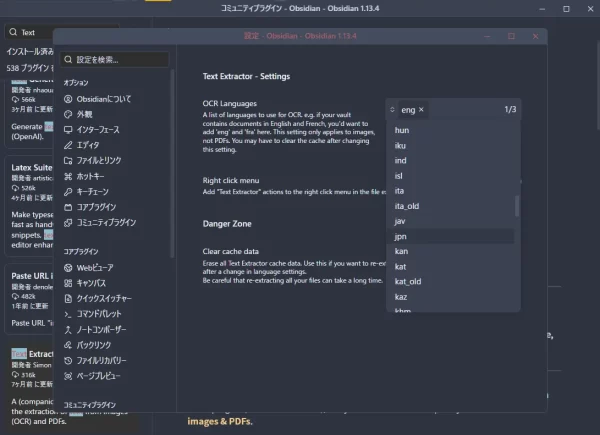Go to エディタ editor settings
The width and height of the screenshot is (600, 435).
click(82, 145)
